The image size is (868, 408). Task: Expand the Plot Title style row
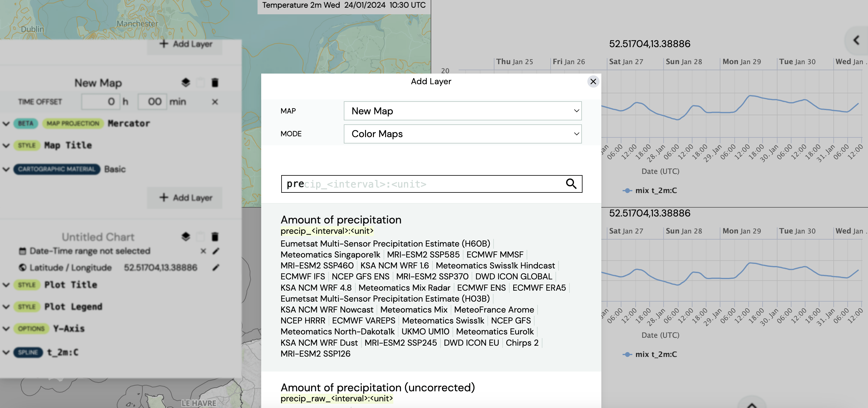point(6,285)
